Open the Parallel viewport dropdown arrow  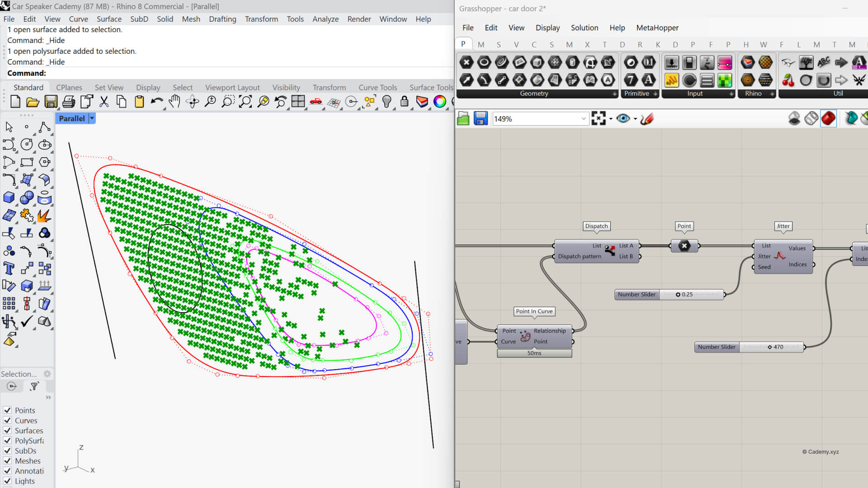[x=92, y=118]
